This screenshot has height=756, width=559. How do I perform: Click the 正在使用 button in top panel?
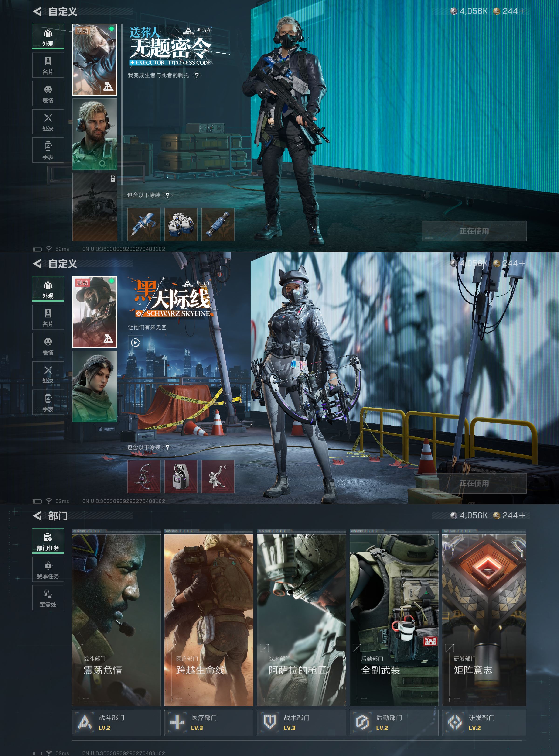click(x=474, y=231)
